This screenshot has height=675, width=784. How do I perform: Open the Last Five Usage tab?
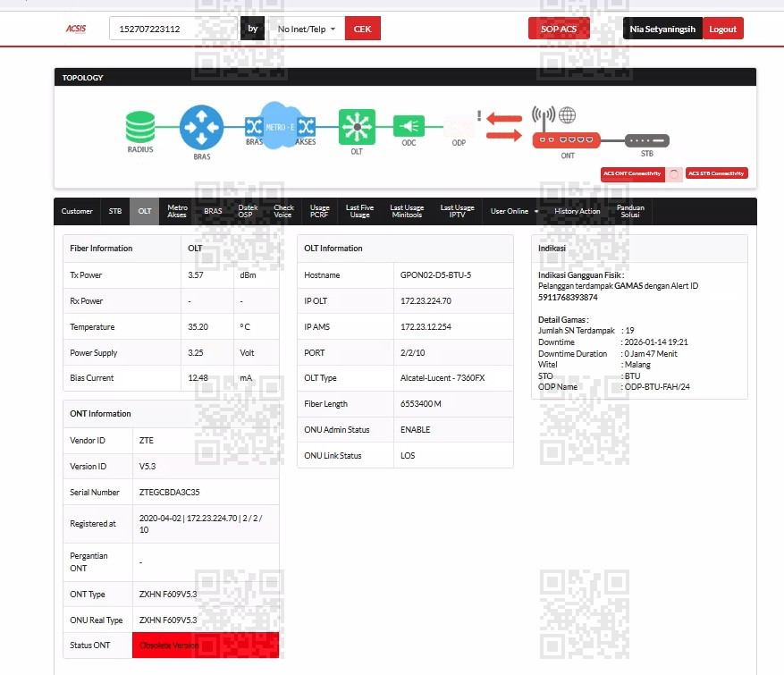(359, 211)
